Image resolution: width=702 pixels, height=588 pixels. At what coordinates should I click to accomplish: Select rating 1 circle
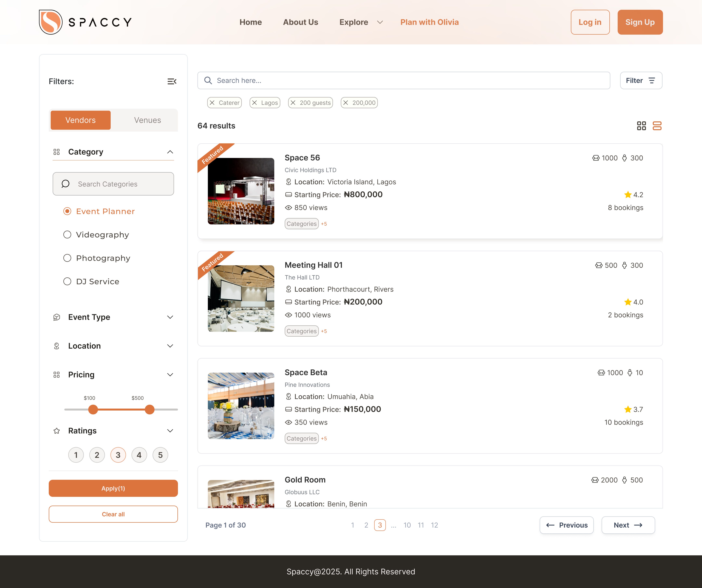pyautogui.click(x=76, y=455)
